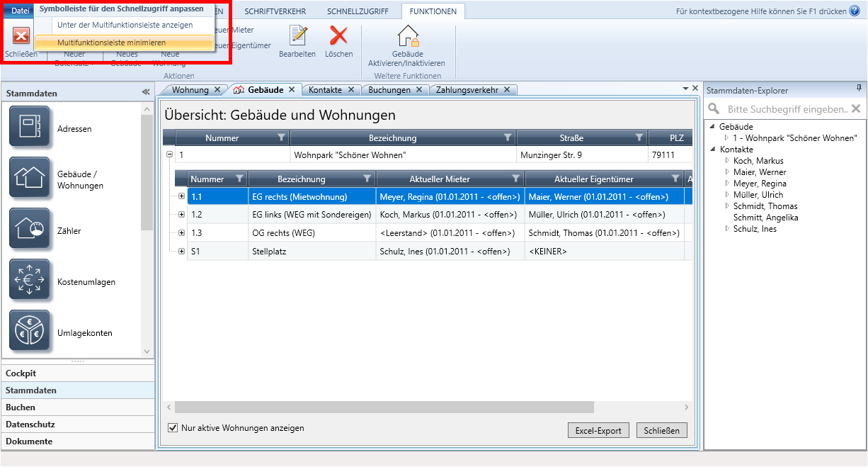Open filter dropdown on Straße column
The image size is (868, 467).
[x=639, y=137]
